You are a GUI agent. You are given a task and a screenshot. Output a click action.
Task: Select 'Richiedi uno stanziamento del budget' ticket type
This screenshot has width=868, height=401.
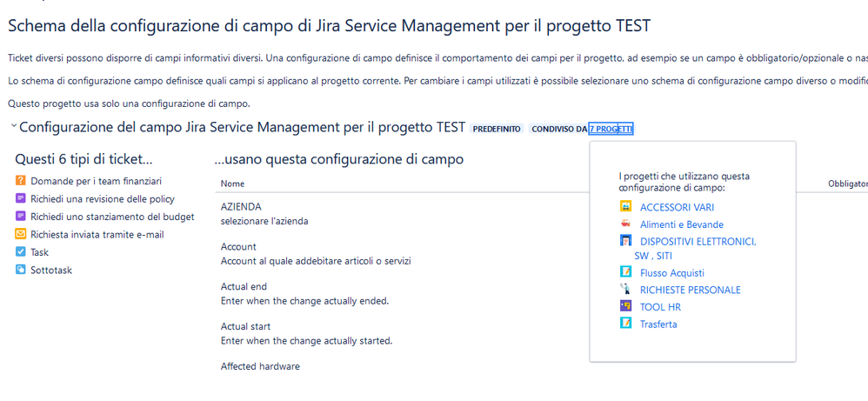(x=112, y=217)
